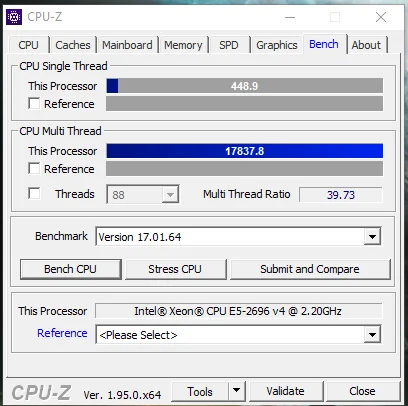408x406 pixels.
Task: Close the CPU-Z window with X
Action: point(381,17)
